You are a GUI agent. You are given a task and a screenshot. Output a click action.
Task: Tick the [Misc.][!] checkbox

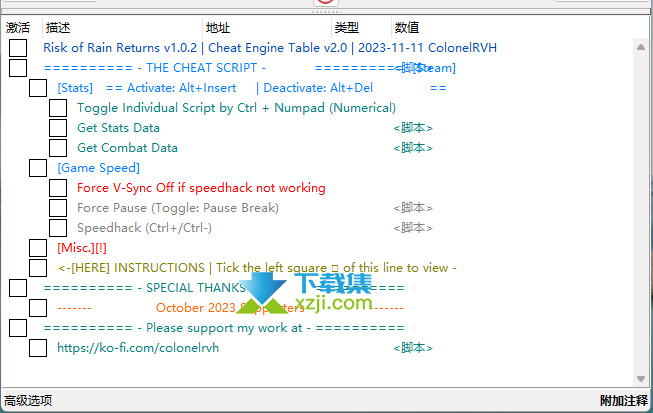pos(38,248)
